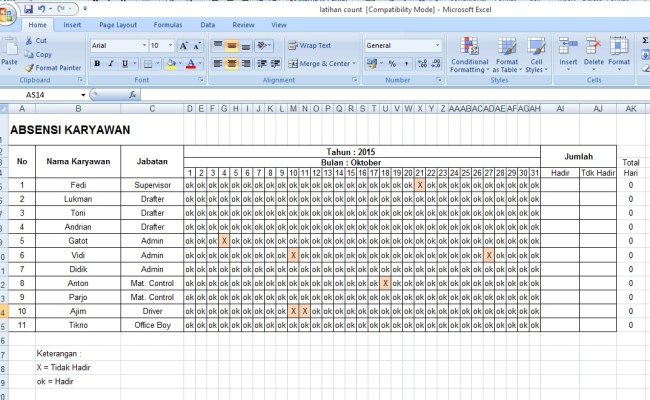650x400 pixels.
Task: Toggle bold formatting
Action: coord(97,63)
